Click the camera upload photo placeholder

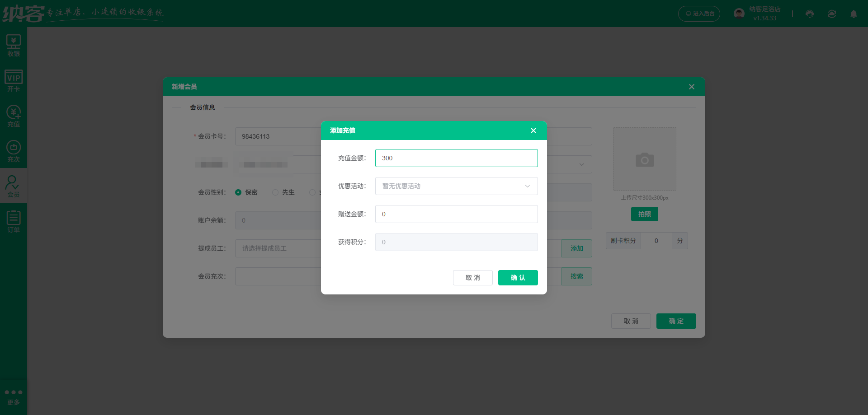point(644,159)
